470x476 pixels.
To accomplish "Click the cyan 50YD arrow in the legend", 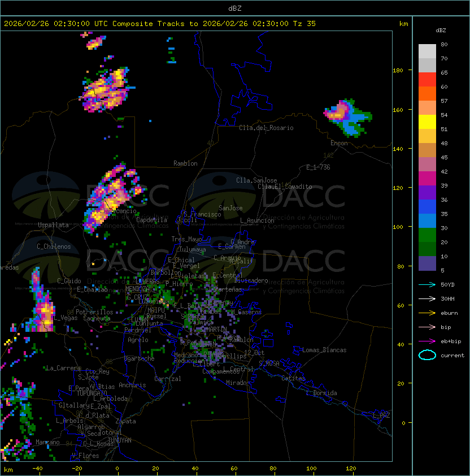I will click(427, 284).
